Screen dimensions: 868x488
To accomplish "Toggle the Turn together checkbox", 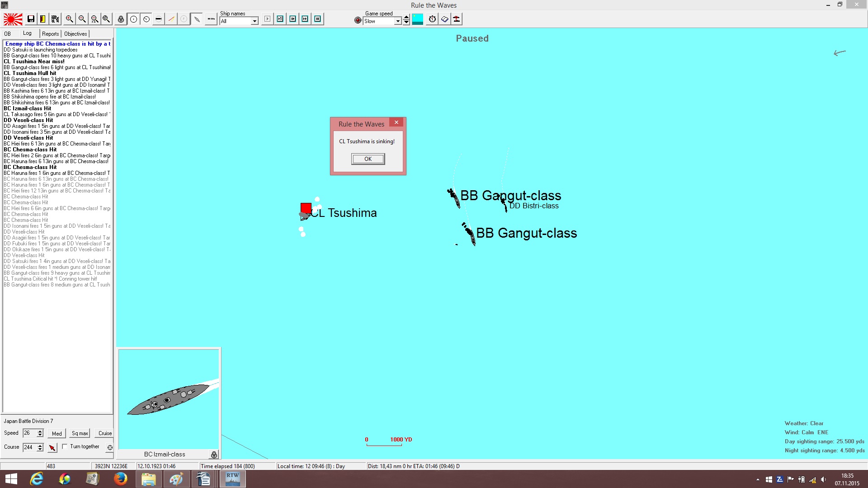I will [x=65, y=446].
